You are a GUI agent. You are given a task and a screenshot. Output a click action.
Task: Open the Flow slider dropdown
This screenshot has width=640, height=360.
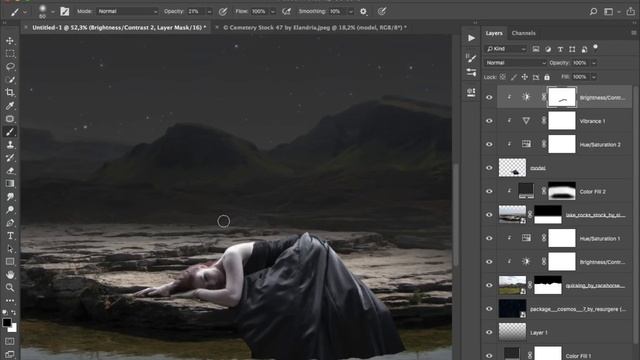273,12
